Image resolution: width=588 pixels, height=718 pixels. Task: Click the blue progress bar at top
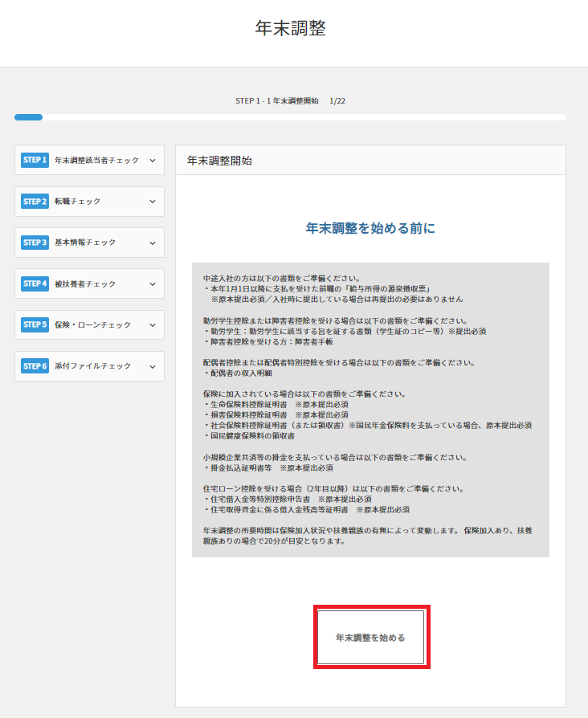pyautogui.click(x=29, y=117)
